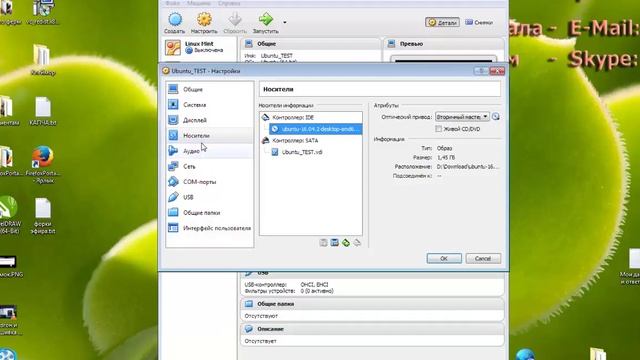Open the Система settings category
This screenshot has width=640, height=360.
[x=210, y=104]
